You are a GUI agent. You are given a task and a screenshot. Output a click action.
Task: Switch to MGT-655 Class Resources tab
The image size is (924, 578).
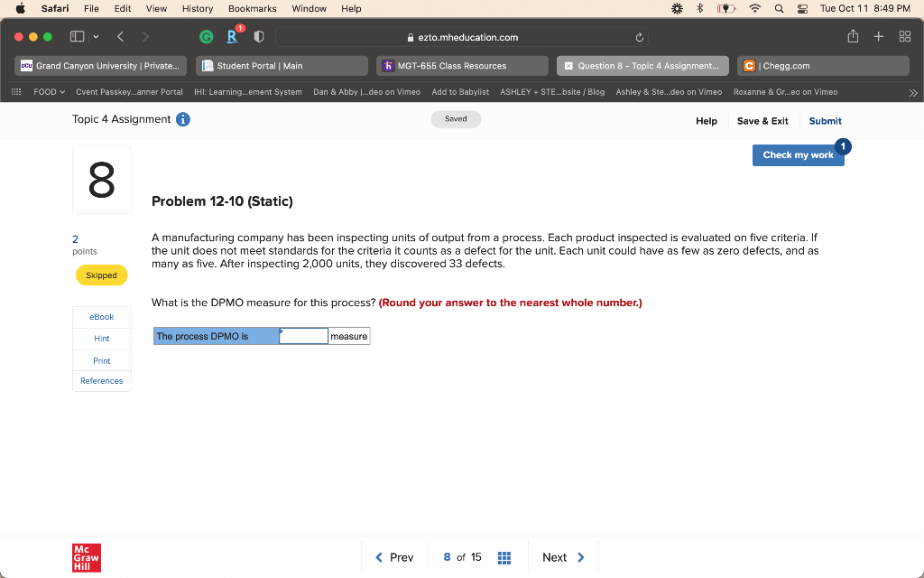point(462,66)
